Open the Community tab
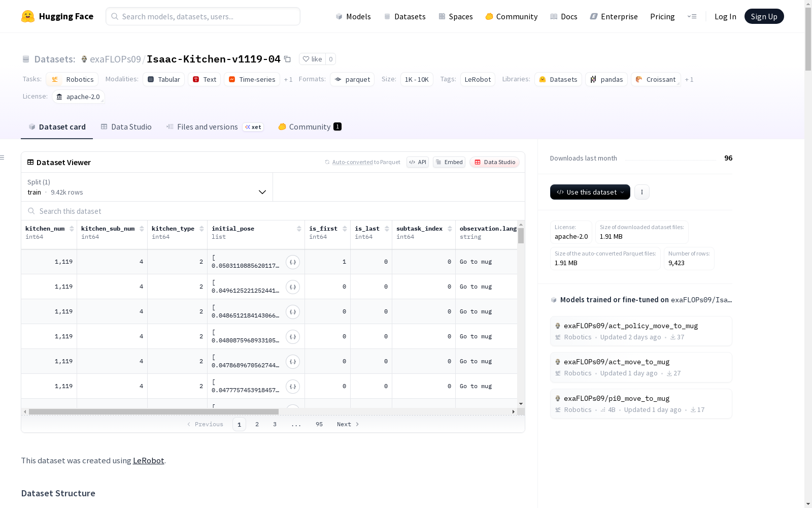The width and height of the screenshot is (812, 508). pyautogui.click(x=310, y=127)
